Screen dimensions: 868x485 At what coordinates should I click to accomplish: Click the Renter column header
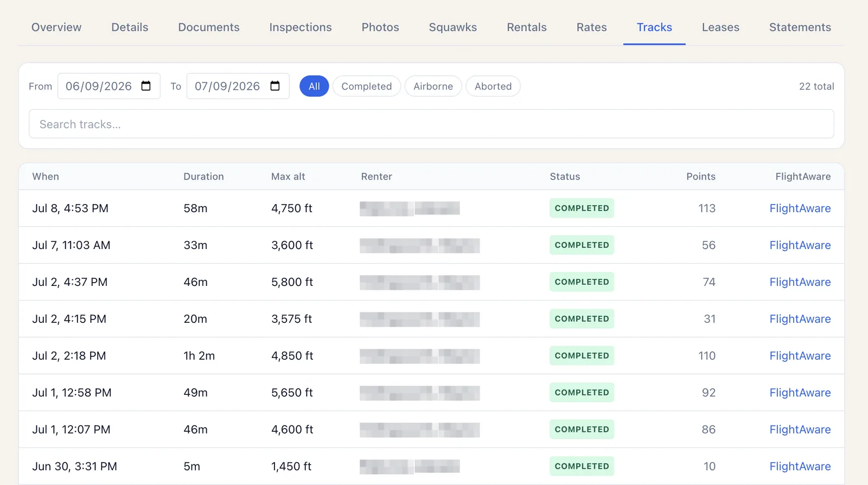click(376, 176)
